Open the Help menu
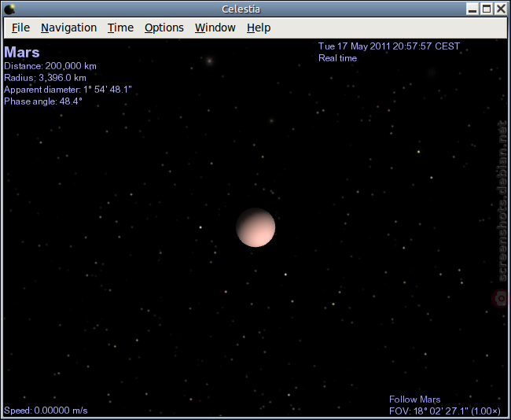The image size is (511, 420). (259, 28)
